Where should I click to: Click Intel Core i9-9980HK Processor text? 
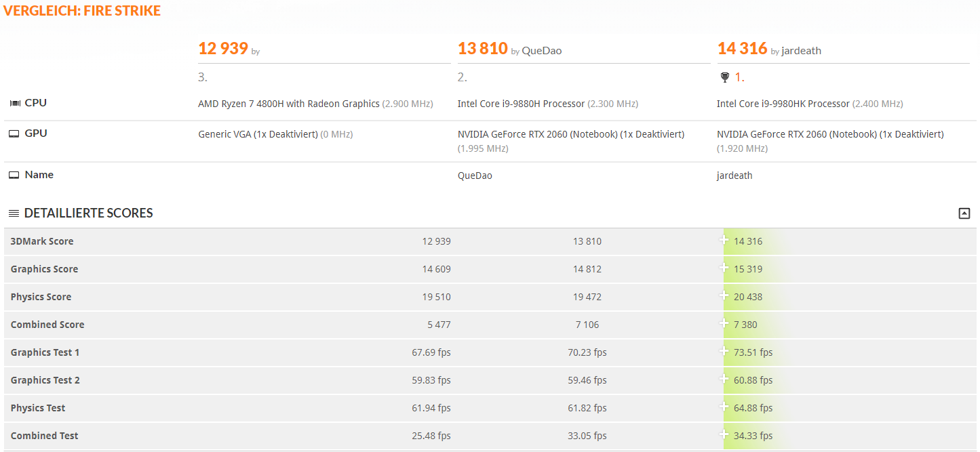[x=783, y=104]
